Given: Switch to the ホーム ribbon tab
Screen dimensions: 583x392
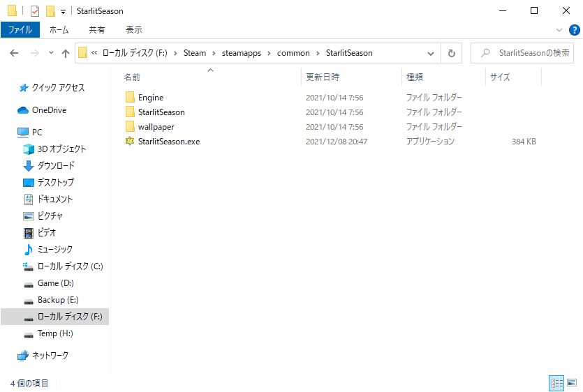Looking at the screenshot, I should pos(59,30).
